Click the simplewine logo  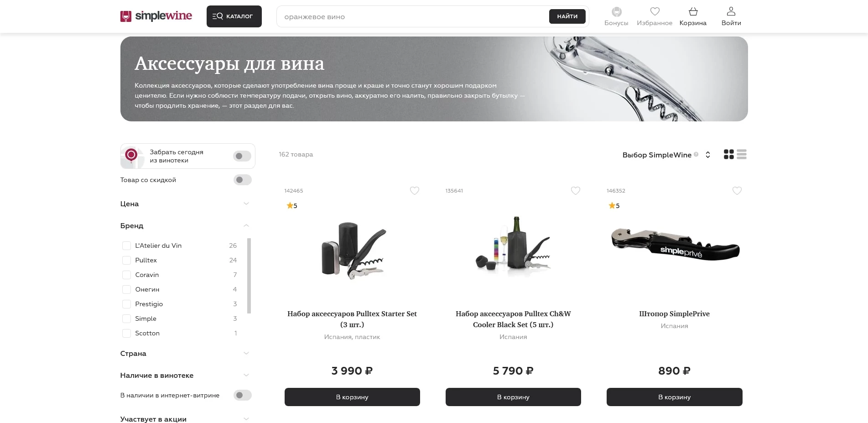(156, 16)
